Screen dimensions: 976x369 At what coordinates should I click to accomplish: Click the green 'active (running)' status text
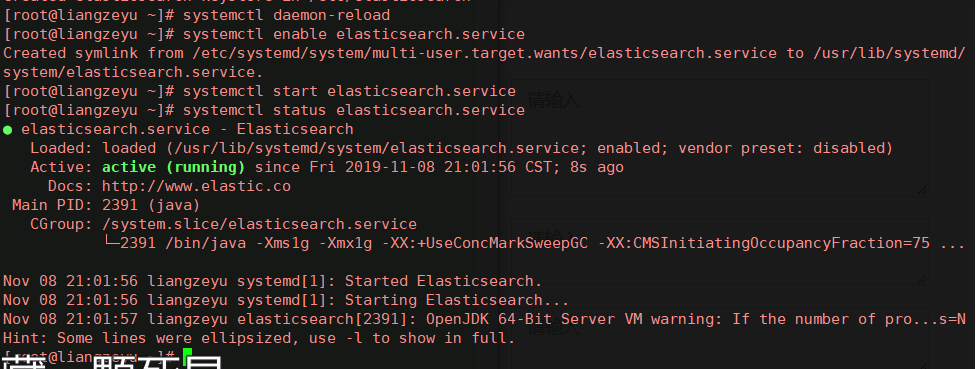point(174,167)
